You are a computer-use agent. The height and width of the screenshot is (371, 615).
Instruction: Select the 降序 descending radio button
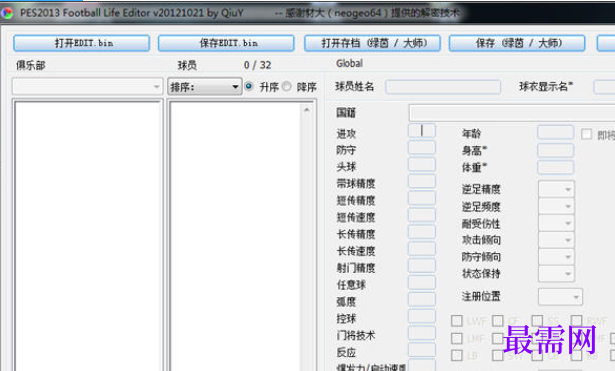pos(287,86)
